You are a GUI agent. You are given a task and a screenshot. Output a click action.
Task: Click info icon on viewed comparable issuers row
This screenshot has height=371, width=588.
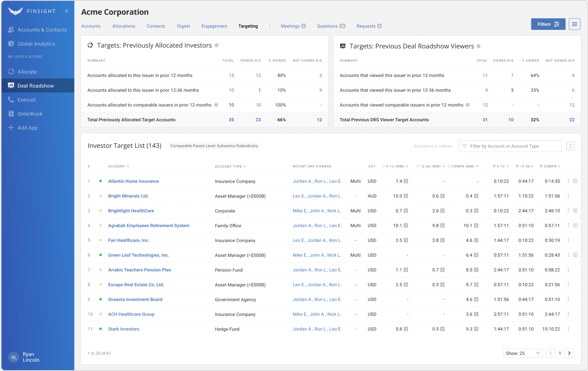point(468,105)
